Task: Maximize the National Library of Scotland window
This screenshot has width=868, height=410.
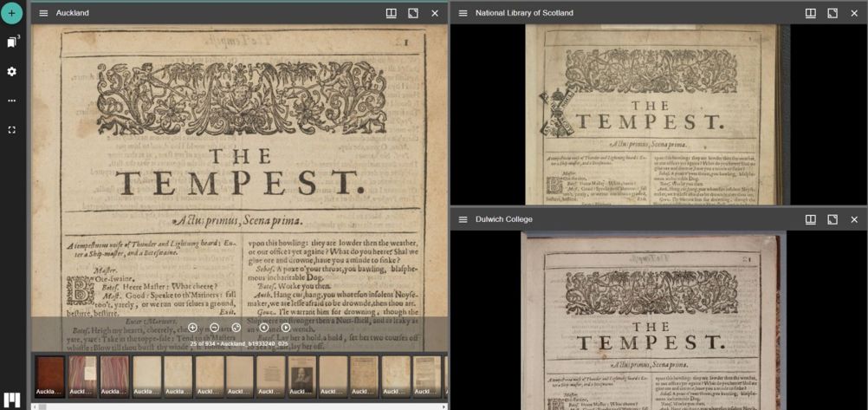Action: pyautogui.click(x=832, y=13)
